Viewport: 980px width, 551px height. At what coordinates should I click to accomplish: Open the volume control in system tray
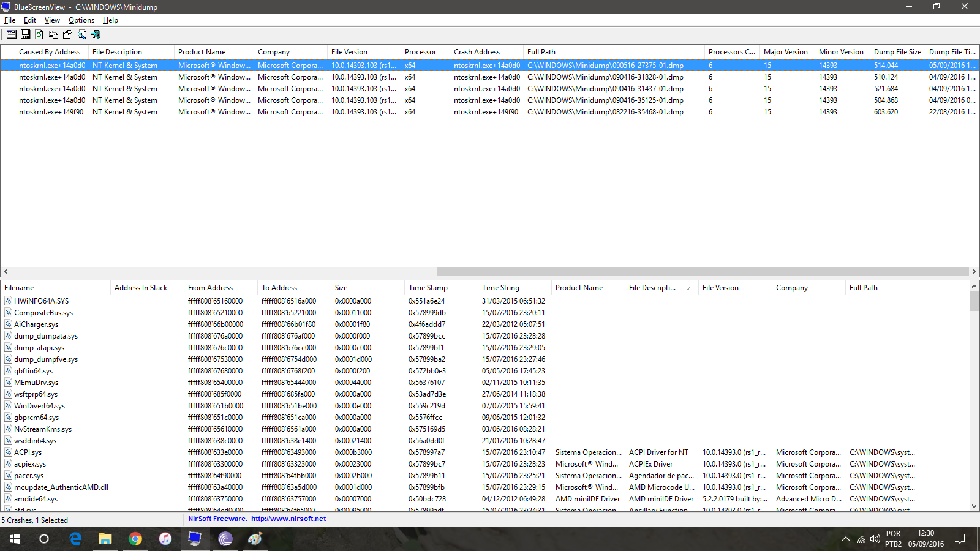(x=875, y=539)
